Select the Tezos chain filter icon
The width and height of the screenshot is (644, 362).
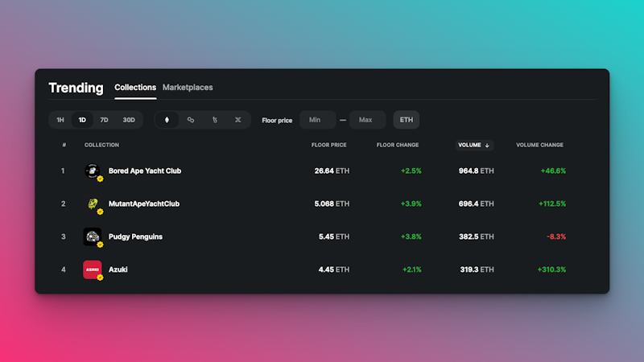pyautogui.click(x=214, y=120)
